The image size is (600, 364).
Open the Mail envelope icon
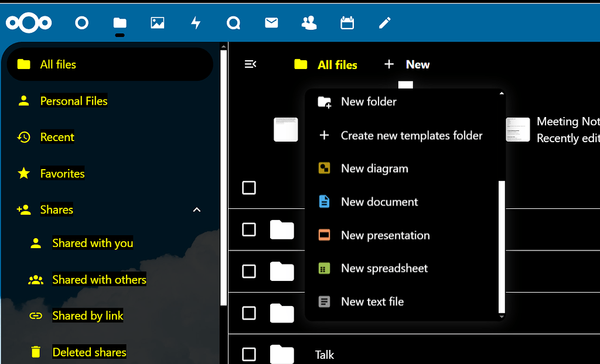click(x=271, y=23)
